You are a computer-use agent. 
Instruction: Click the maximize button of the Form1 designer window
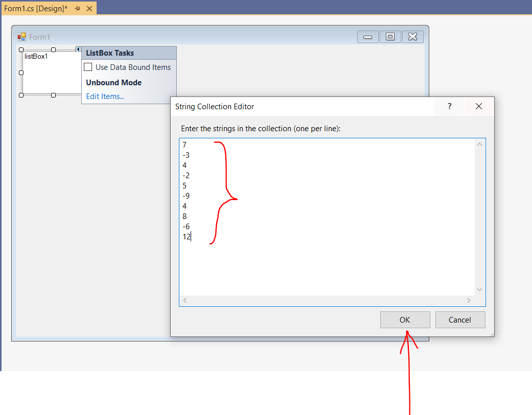(390, 37)
